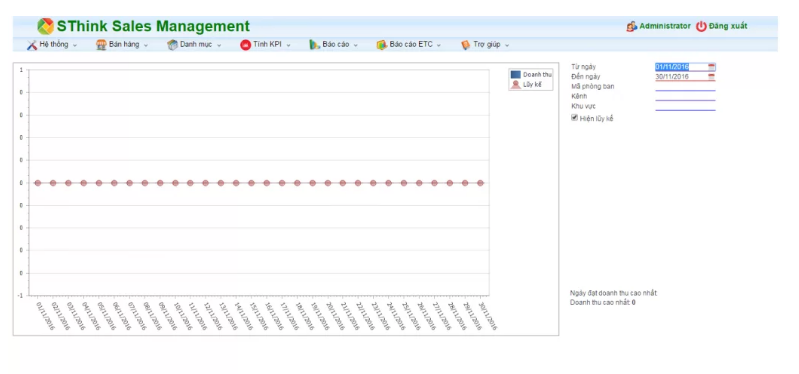This screenshot has width=799, height=374.
Task: Click the Administrator user icon
Action: pyautogui.click(x=632, y=26)
